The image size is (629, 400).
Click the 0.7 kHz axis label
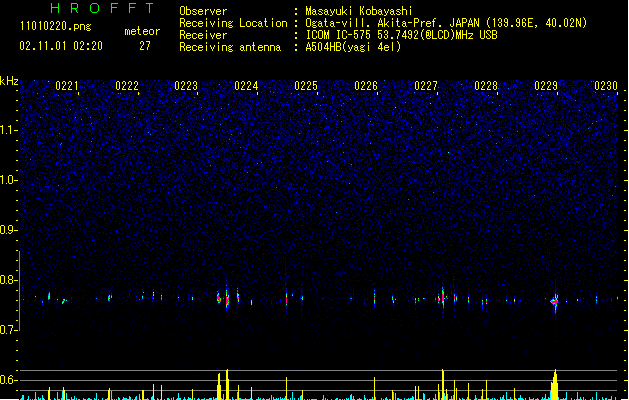(8, 330)
